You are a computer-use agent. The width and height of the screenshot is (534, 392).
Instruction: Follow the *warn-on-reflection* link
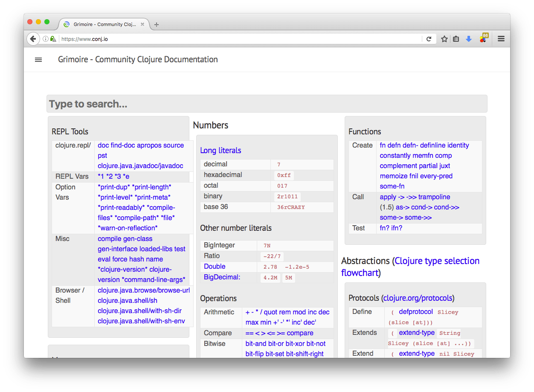tap(128, 228)
